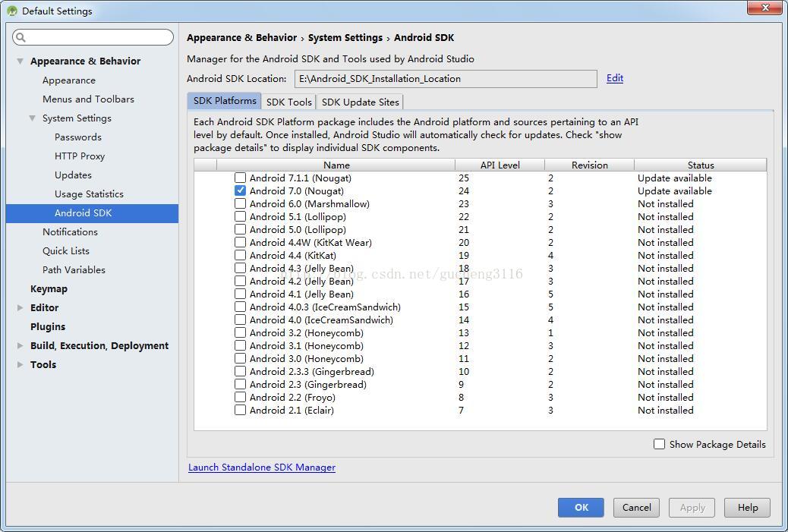Check the Android 5.0 (Lollipop) checkbox

coord(240,230)
